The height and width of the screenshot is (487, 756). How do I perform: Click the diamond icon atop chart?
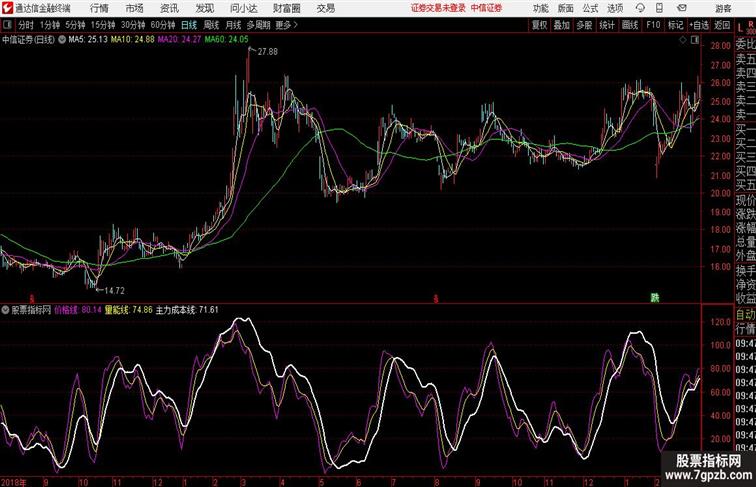click(x=683, y=41)
